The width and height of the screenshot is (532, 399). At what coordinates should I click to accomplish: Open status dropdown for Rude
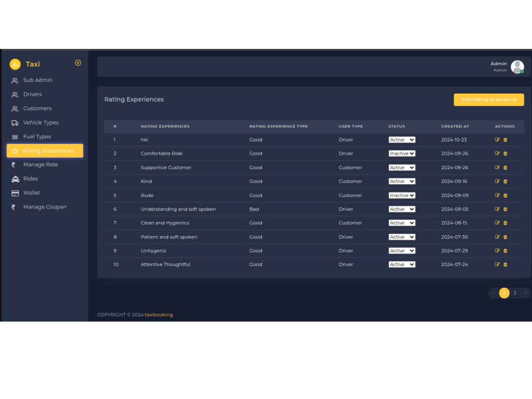402,195
